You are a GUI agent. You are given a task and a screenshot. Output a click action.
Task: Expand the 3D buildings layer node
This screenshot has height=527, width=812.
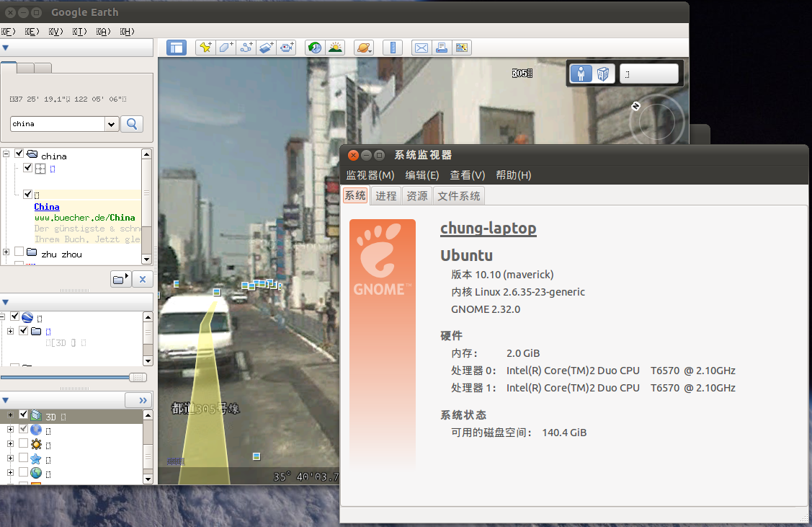(x=10, y=415)
